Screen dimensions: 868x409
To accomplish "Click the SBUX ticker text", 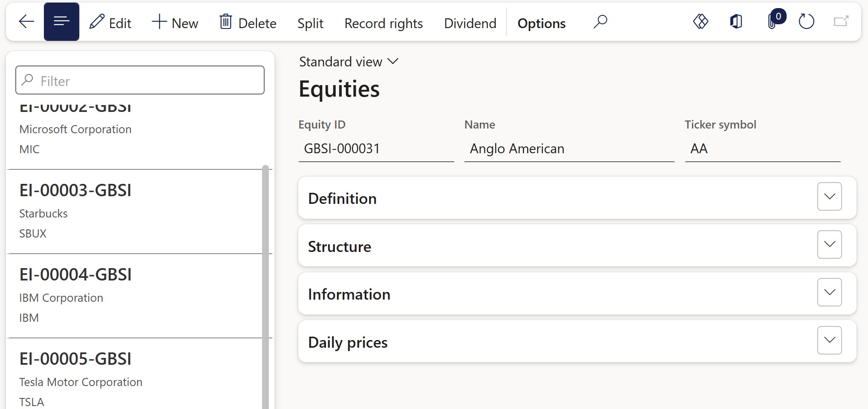I will coord(33,234).
